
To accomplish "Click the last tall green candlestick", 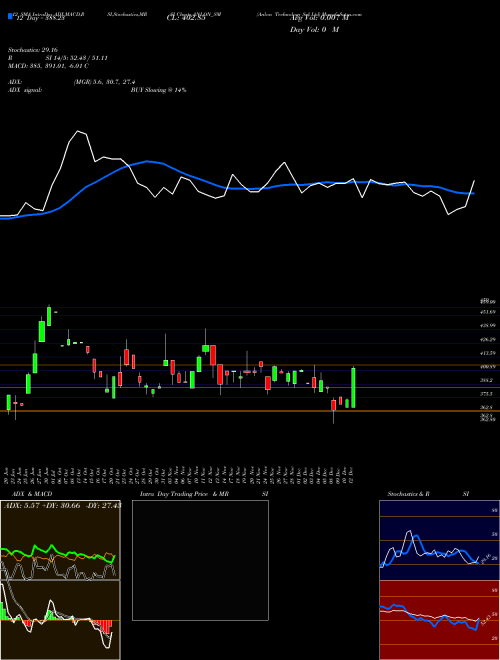I will click(x=353, y=388).
